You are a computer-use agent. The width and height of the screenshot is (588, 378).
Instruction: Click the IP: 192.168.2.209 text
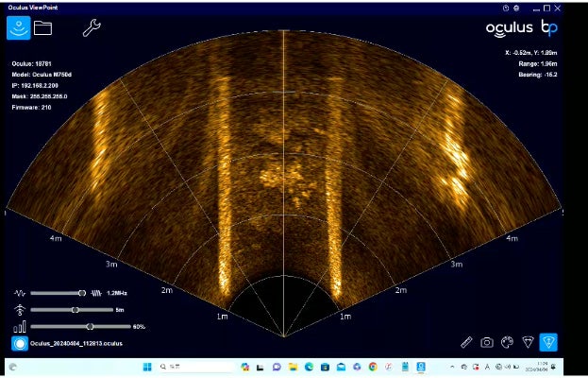(35, 86)
